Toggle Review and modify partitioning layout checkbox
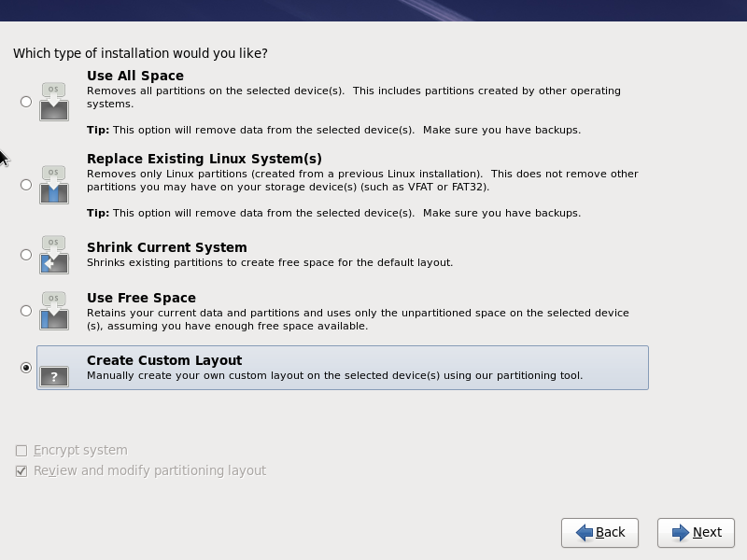Viewport: 747px width, 560px height. click(x=21, y=471)
